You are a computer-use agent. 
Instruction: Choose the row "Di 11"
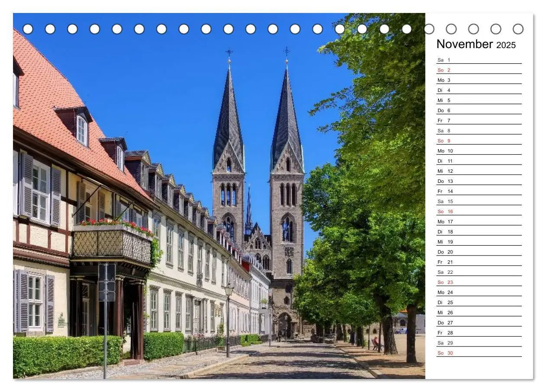[479, 161]
